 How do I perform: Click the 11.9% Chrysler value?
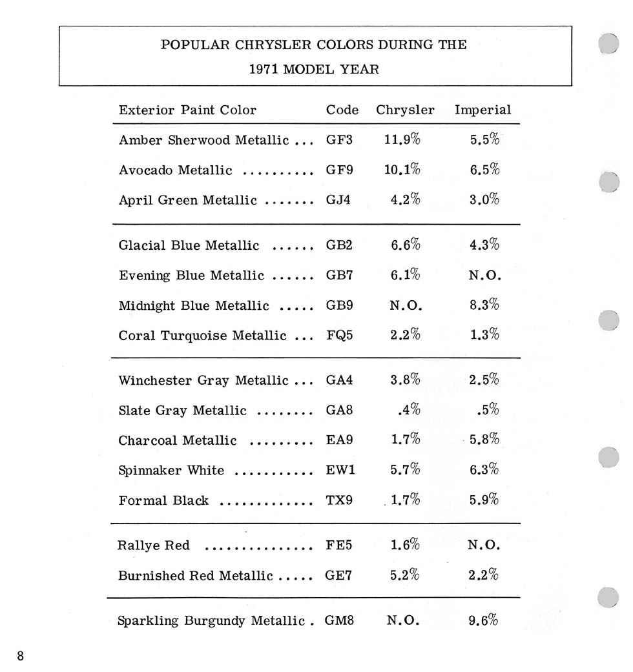pyautogui.click(x=402, y=139)
